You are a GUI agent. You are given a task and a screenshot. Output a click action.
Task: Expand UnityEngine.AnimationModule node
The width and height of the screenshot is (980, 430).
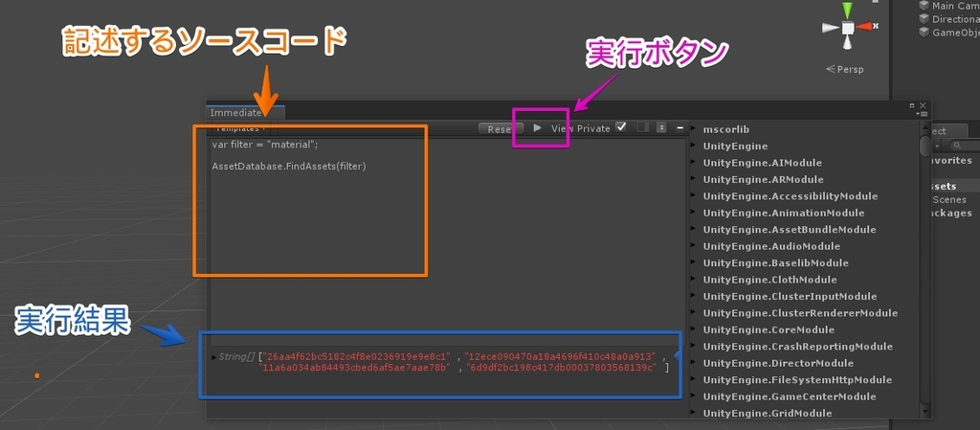(693, 213)
